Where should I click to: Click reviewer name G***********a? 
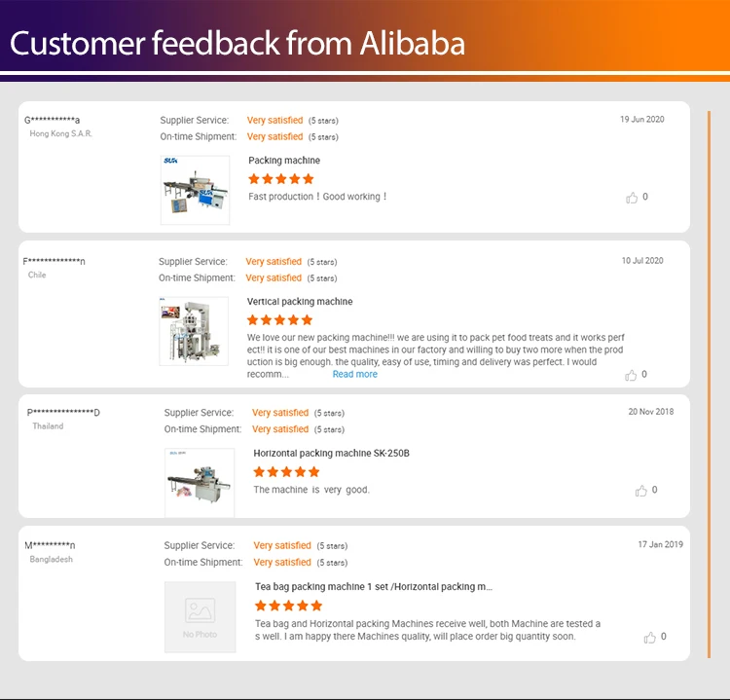tap(53, 120)
